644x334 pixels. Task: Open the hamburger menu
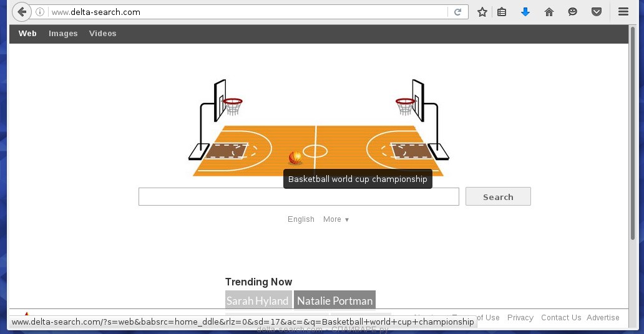point(623,12)
